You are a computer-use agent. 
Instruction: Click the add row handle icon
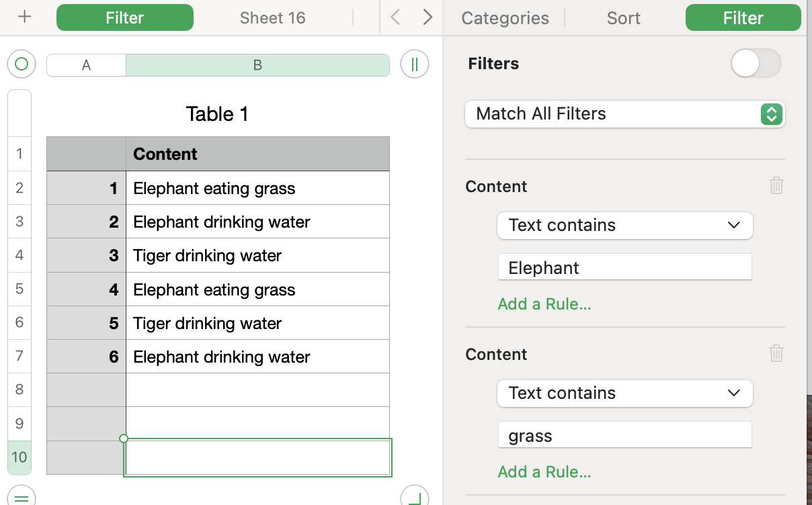[x=22, y=497]
